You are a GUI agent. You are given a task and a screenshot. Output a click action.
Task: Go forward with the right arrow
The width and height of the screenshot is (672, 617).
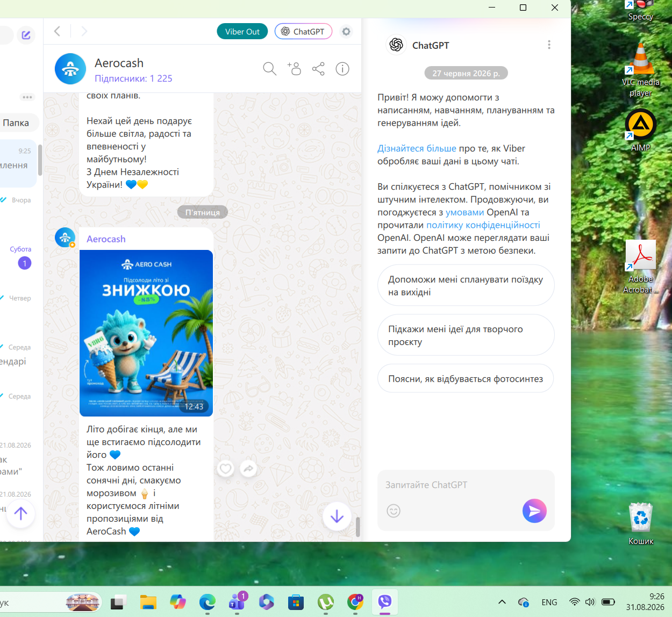[x=84, y=31]
